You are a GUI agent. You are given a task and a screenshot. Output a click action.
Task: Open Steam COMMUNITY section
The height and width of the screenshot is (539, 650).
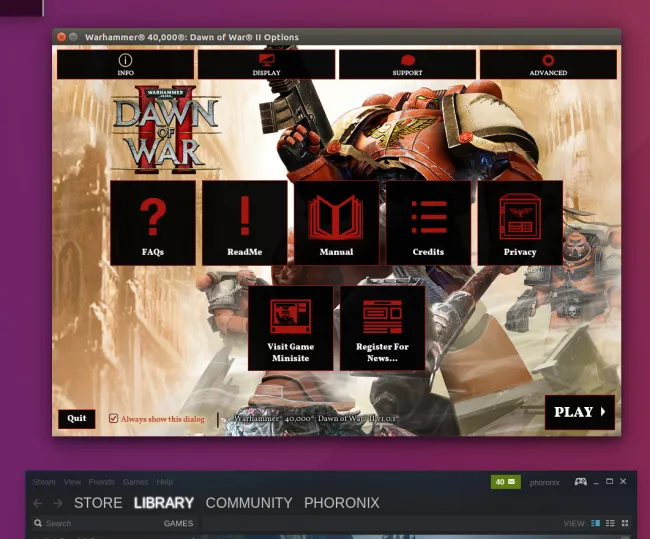249,503
